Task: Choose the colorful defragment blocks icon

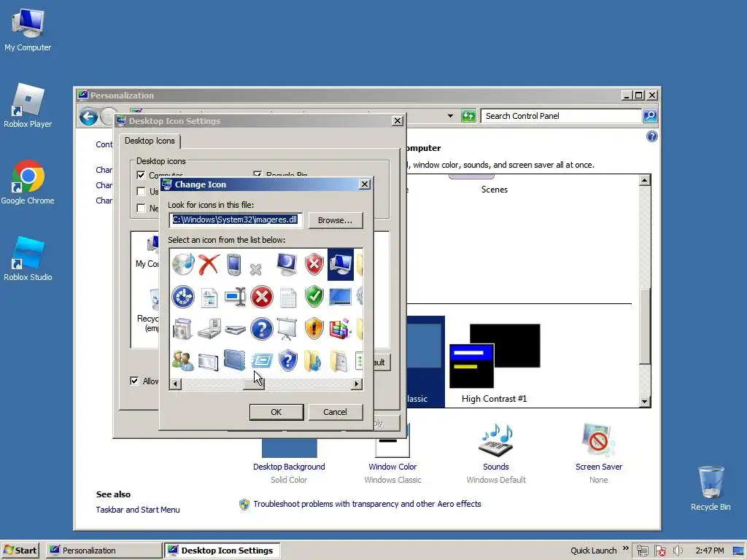Action: 340,329
